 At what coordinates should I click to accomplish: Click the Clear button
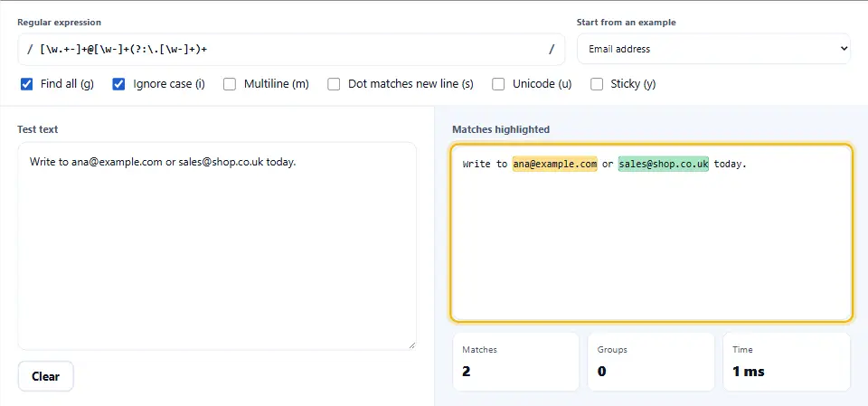(x=45, y=377)
